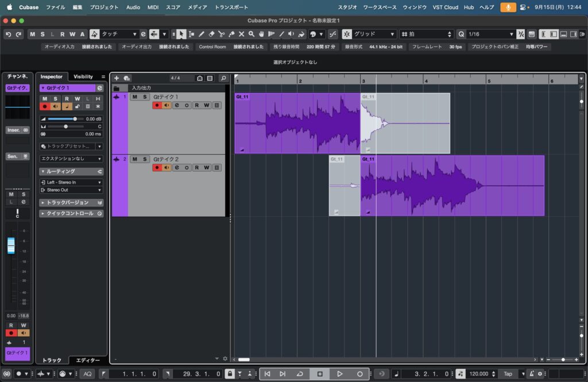The image size is (588, 382).
Task: Click the Add Track plus icon
Action: [x=117, y=78]
